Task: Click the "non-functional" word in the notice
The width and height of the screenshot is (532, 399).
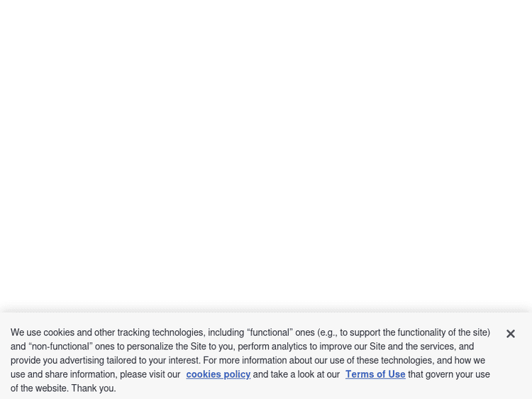Action: [x=61, y=347]
